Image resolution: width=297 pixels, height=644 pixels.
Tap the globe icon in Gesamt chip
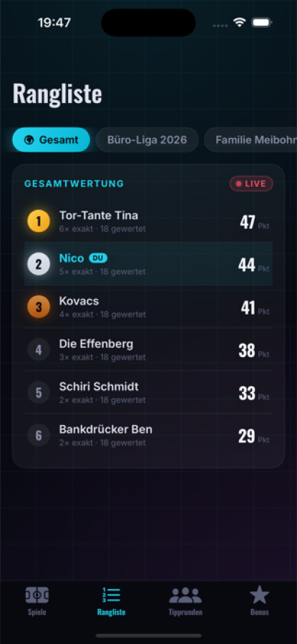point(29,140)
